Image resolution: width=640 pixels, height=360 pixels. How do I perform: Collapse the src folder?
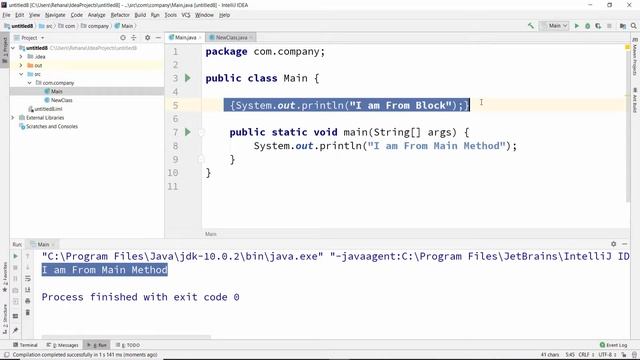(21, 74)
